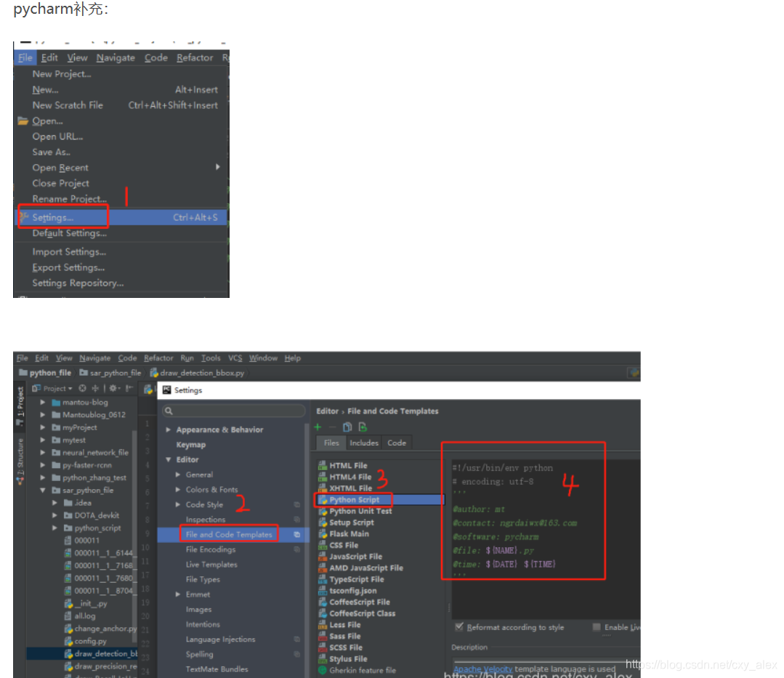784x678 pixels.
Task: Expand the Code Style node
Action: click(x=178, y=504)
